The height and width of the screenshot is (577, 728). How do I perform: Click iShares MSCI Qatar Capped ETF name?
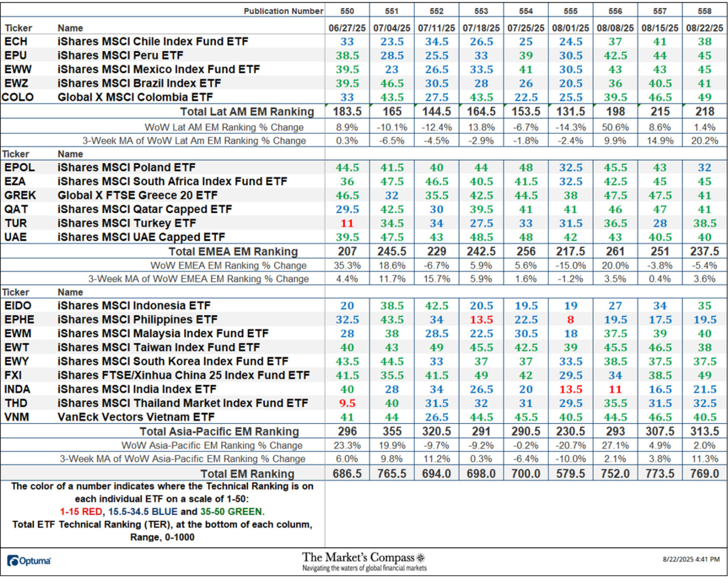[x=145, y=209]
